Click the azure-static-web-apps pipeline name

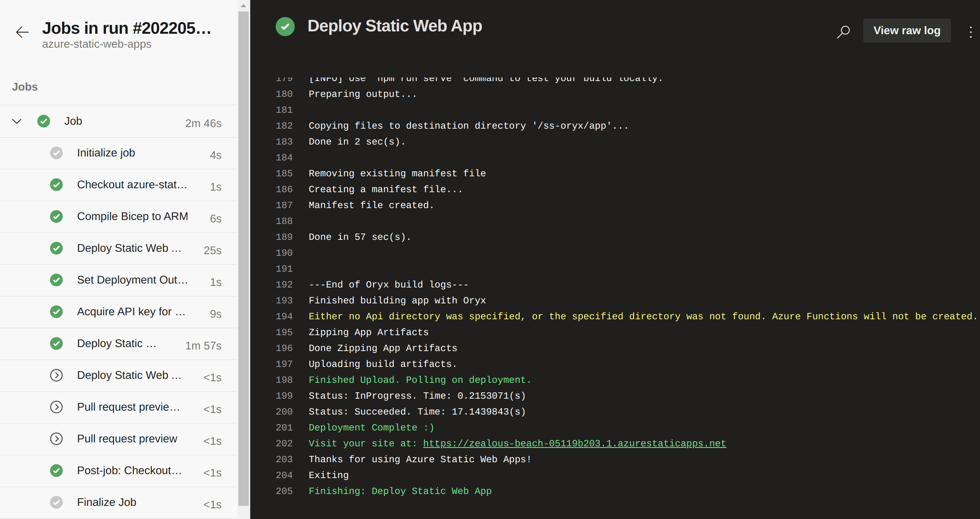pyautogui.click(x=97, y=44)
